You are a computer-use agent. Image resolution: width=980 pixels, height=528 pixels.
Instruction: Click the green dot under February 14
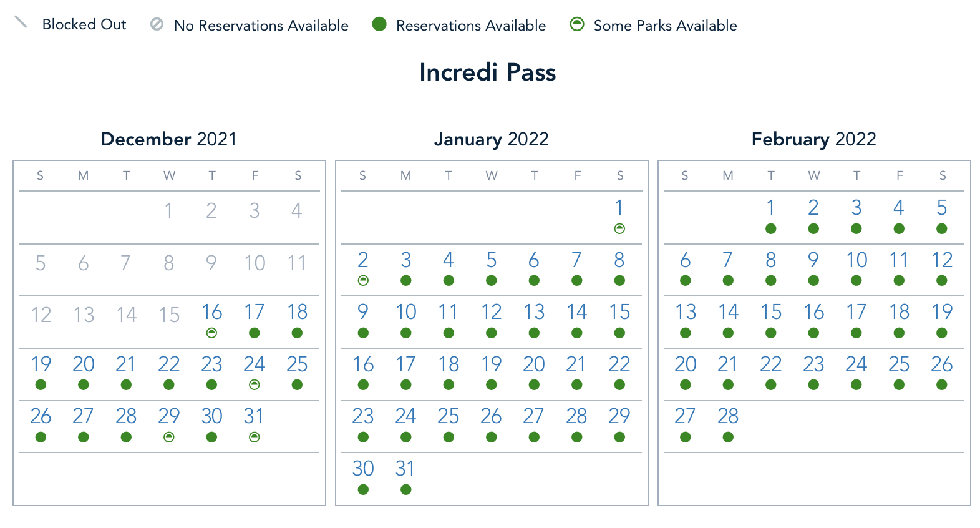click(728, 333)
